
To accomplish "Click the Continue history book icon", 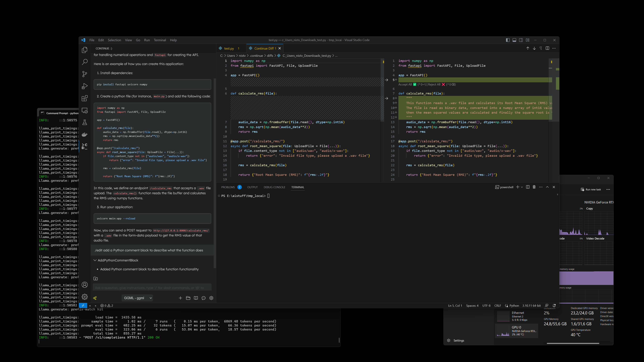I will [196, 298].
